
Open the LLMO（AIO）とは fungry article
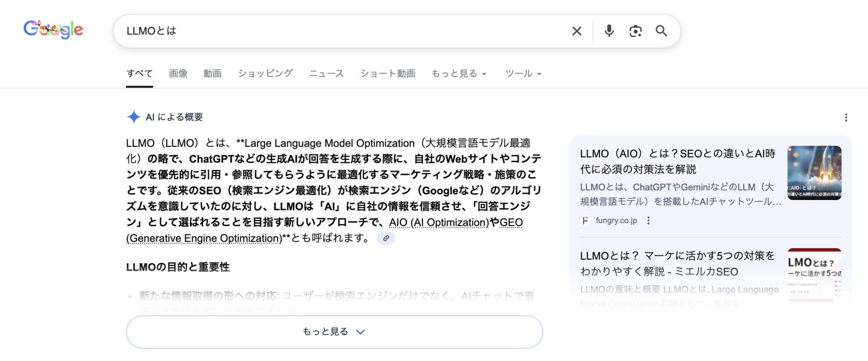click(677, 161)
